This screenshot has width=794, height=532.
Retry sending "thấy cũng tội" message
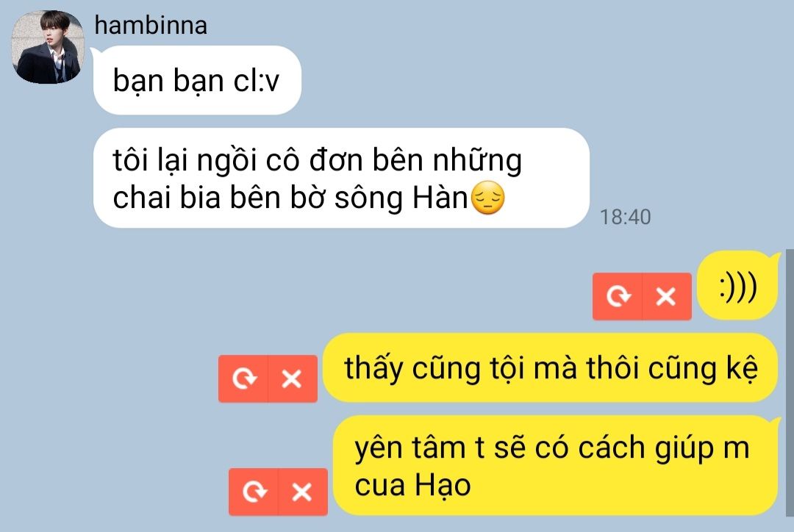pyautogui.click(x=243, y=378)
